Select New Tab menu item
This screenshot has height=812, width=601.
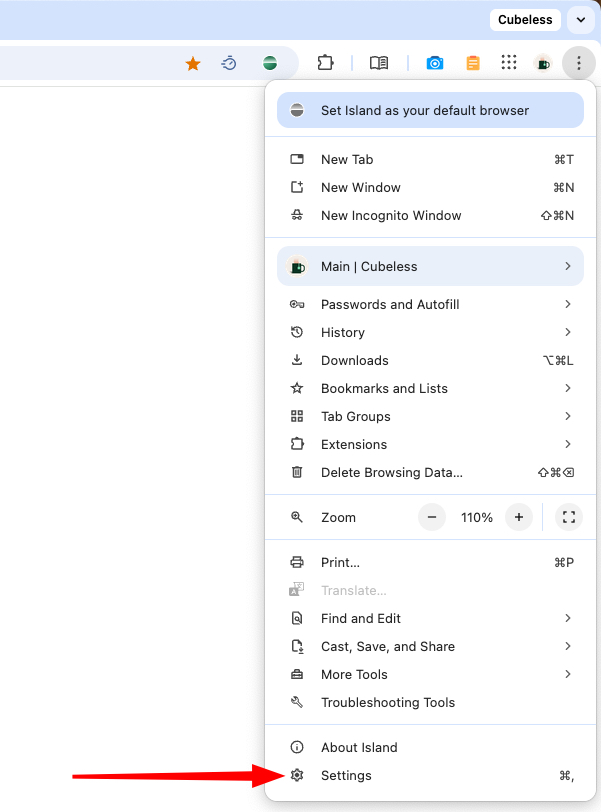tap(430, 160)
